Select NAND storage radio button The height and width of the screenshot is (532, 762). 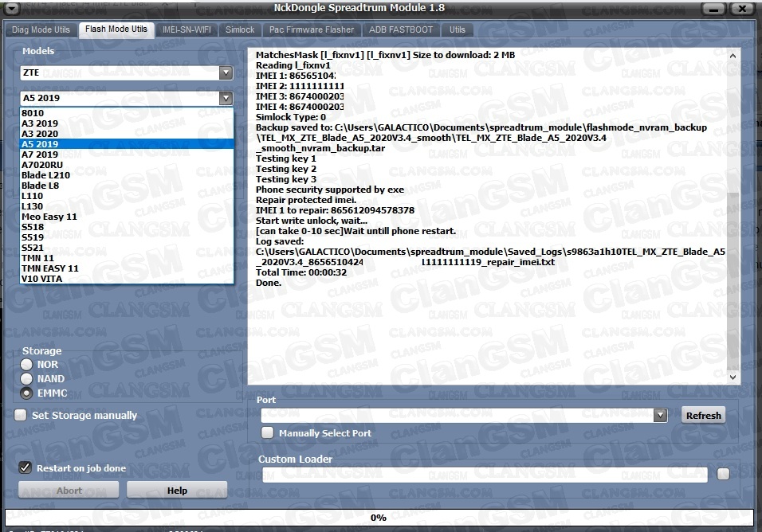coord(26,378)
